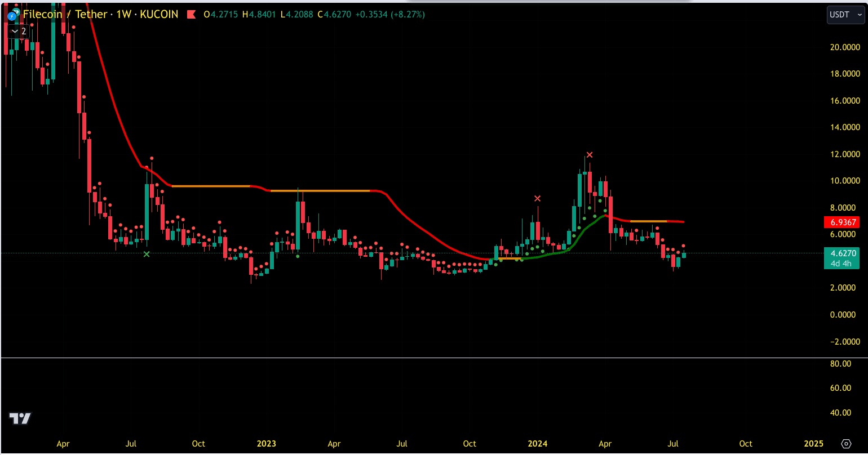Click the 2023 label on time axis
Image resolution: width=868 pixels, height=455 pixels.
(266, 444)
